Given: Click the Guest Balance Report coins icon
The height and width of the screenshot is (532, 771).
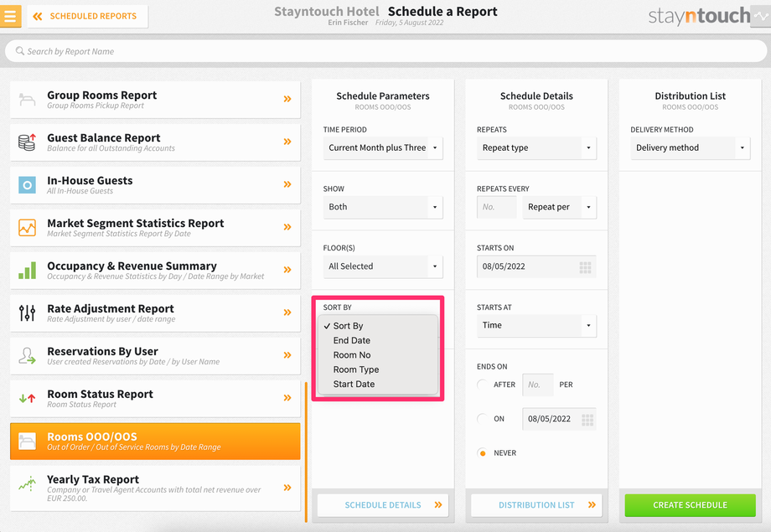Looking at the screenshot, I should click(27, 142).
